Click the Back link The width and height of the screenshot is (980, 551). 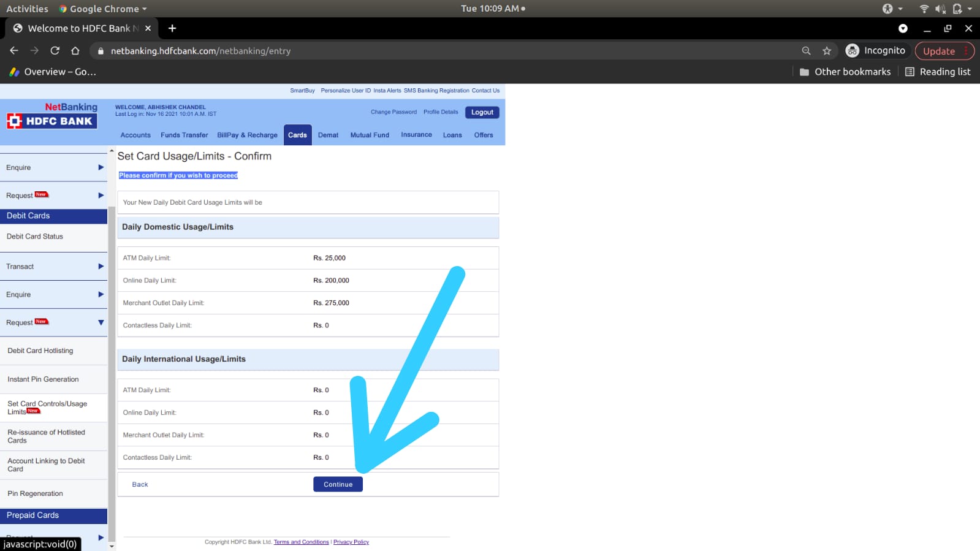pyautogui.click(x=140, y=484)
